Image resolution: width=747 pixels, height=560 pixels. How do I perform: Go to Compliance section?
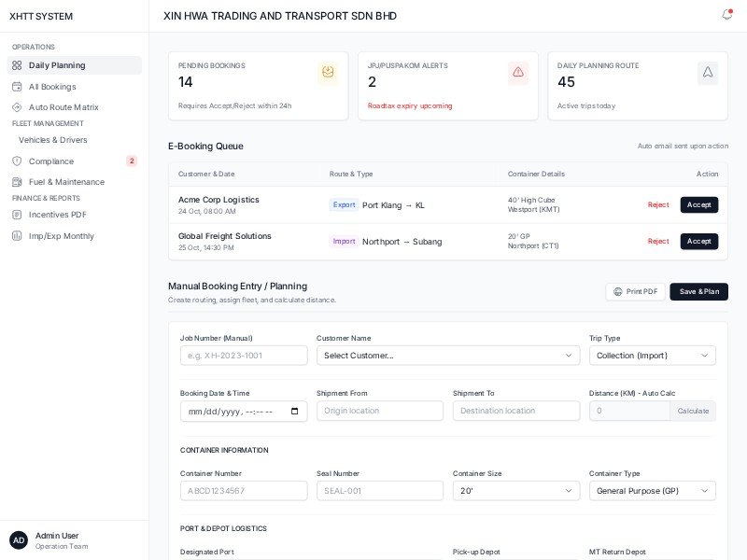[51, 161]
